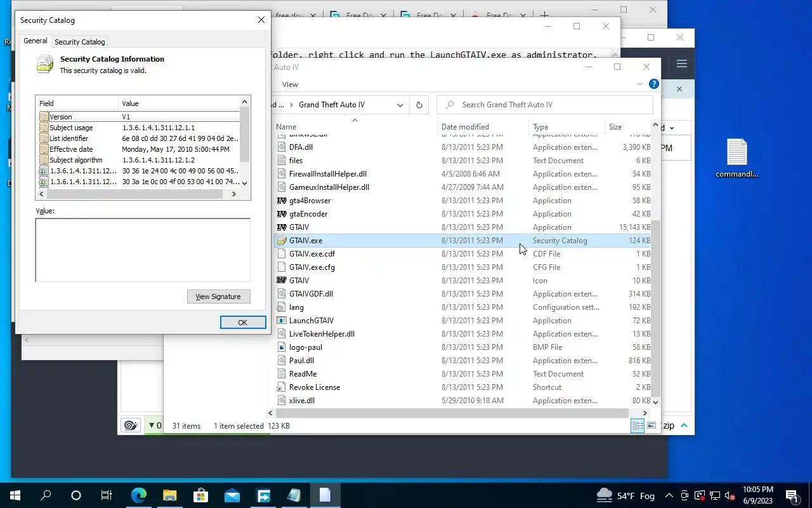Confirm the Security Catalog dialog with OK
The height and width of the screenshot is (508, 812).
tap(242, 323)
